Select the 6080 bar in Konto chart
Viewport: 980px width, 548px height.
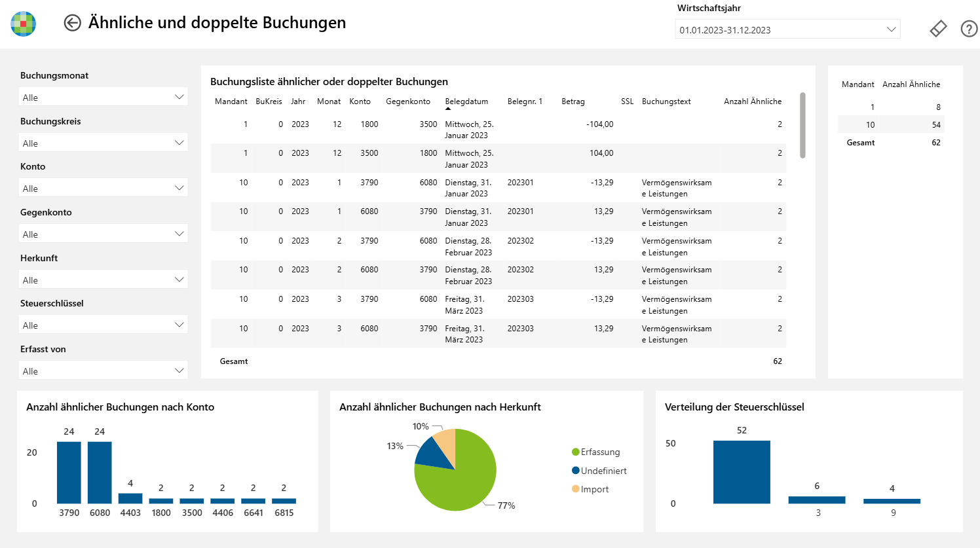click(x=100, y=472)
